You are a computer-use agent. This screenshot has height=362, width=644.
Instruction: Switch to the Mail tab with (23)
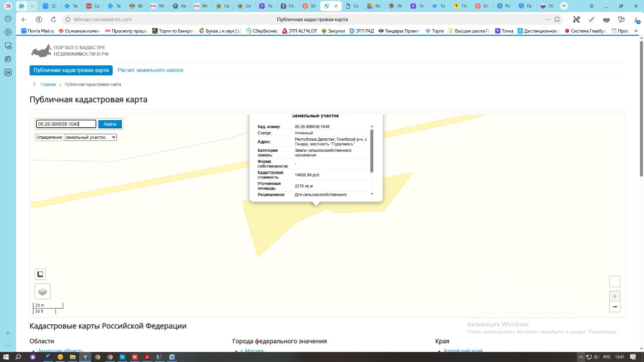(x=49, y=6)
